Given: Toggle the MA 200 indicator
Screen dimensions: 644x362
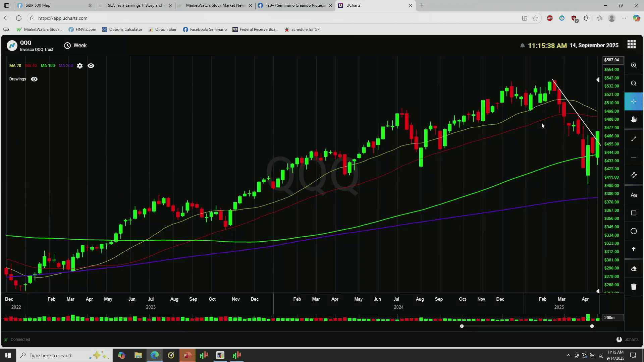Looking at the screenshot, I should click(66, 66).
